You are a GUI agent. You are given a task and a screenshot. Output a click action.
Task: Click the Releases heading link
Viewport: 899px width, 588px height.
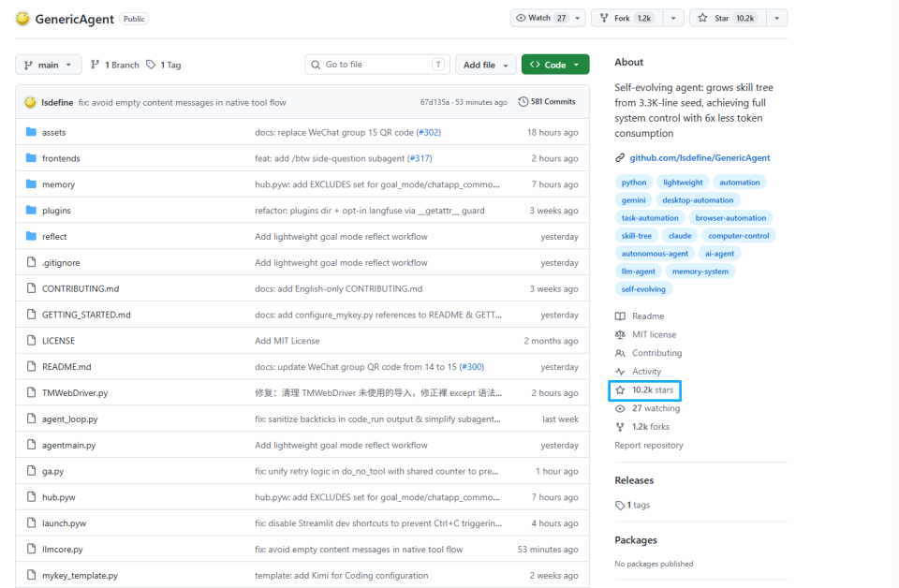(634, 480)
